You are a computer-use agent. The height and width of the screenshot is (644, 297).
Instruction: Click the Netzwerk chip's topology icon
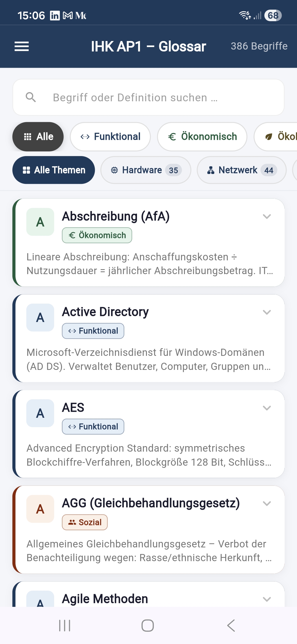(x=211, y=170)
